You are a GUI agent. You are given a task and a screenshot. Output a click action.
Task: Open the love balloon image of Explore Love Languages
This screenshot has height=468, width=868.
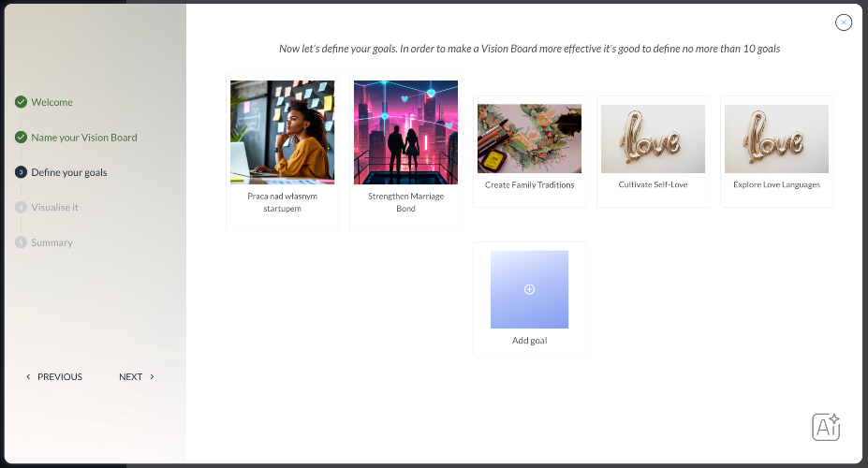point(776,139)
